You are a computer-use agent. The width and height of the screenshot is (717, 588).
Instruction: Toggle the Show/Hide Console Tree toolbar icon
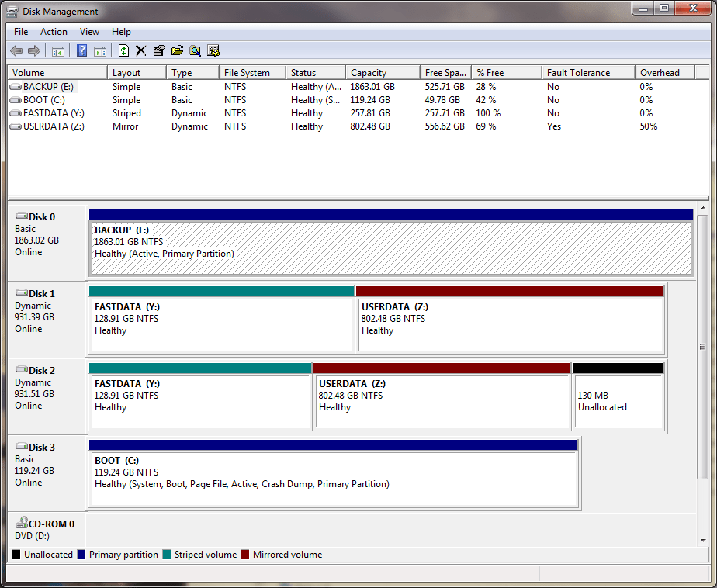57,50
